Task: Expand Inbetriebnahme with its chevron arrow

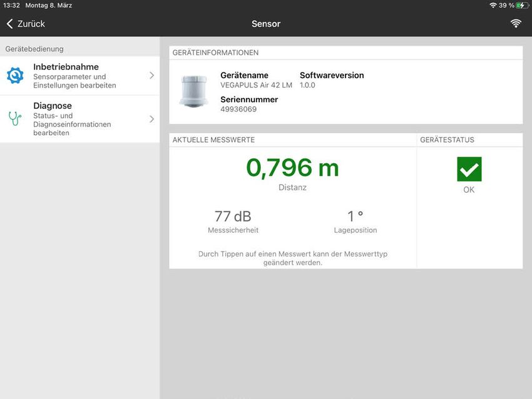Action: pyautogui.click(x=151, y=76)
